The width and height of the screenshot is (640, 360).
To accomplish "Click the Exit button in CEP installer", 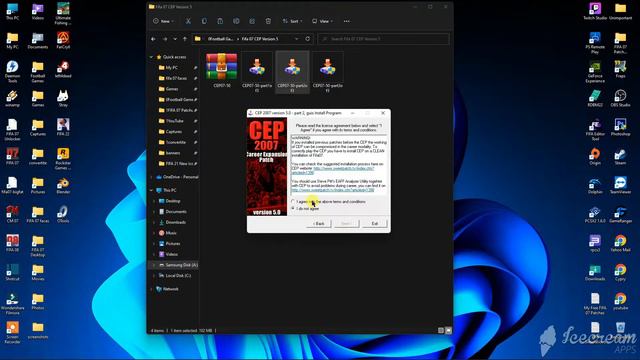I will (374, 223).
